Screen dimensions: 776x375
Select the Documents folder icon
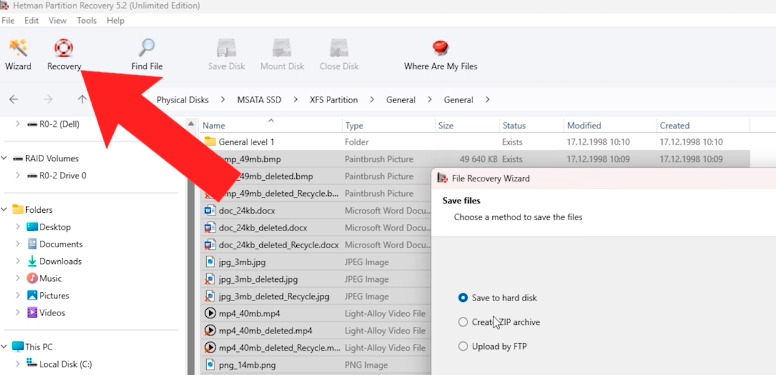(x=32, y=244)
